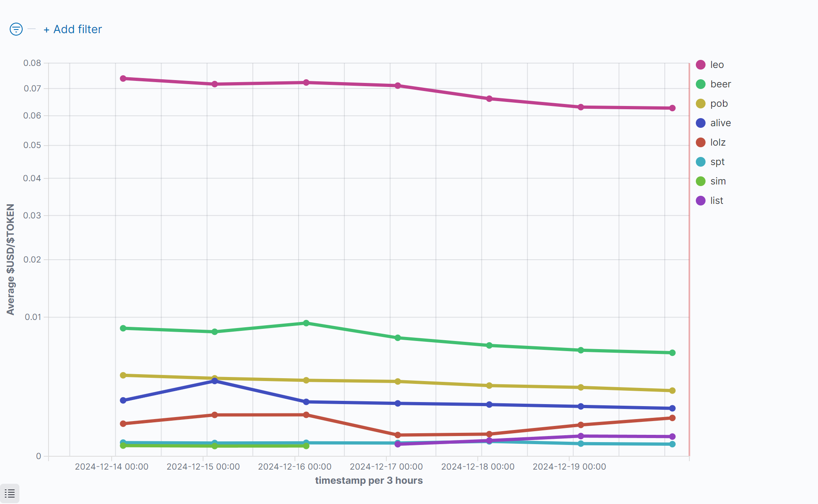Click the beer legend color dot
Image resolution: width=818 pixels, height=504 pixels.
pos(701,84)
